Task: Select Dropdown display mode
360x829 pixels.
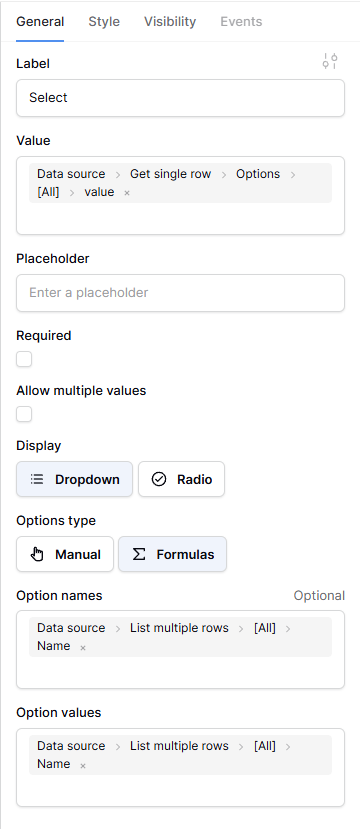Action: click(x=75, y=479)
